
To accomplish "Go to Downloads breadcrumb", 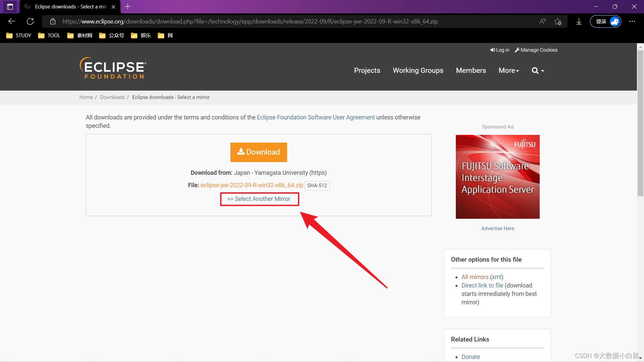I will 112,97.
